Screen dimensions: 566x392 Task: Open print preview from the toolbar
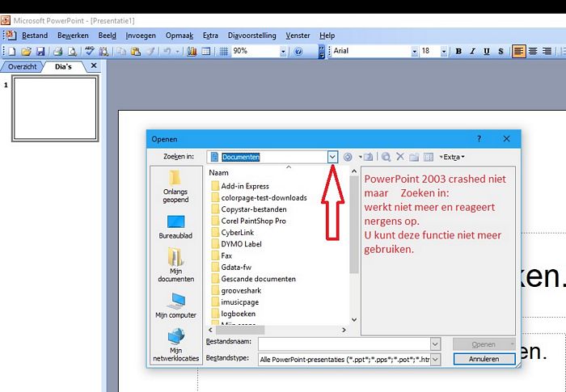[x=72, y=51]
